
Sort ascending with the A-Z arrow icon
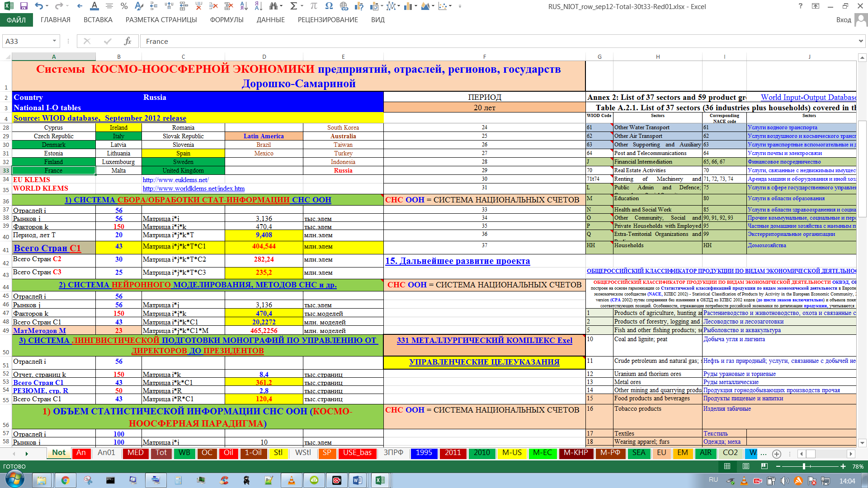click(244, 6)
